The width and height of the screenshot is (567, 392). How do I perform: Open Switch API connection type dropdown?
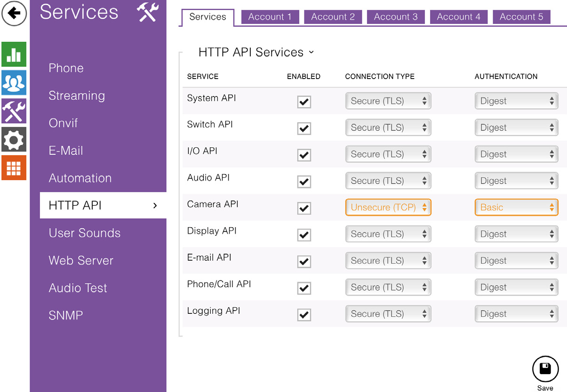tap(388, 128)
